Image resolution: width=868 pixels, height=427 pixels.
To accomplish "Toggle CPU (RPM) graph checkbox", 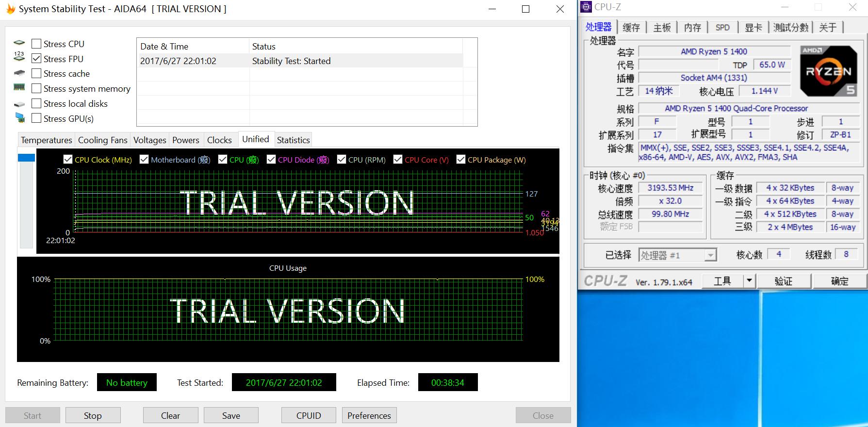I will point(342,159).
